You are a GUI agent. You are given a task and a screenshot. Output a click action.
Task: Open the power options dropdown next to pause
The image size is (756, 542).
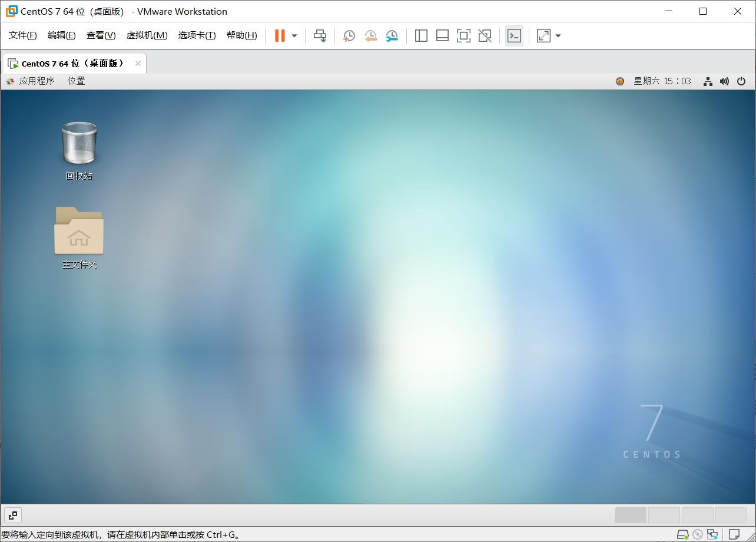[294, 36]
